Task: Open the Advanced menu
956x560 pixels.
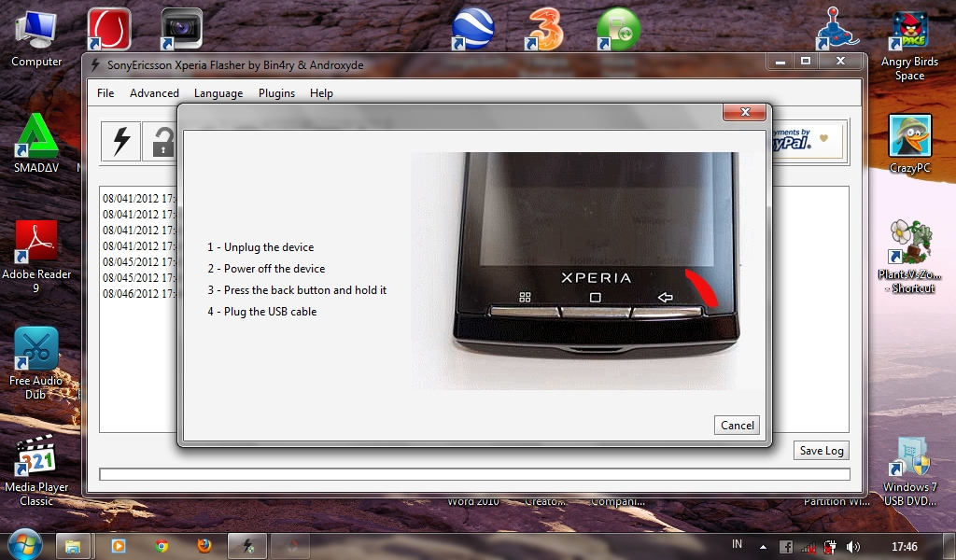Action: click(154, 93)
